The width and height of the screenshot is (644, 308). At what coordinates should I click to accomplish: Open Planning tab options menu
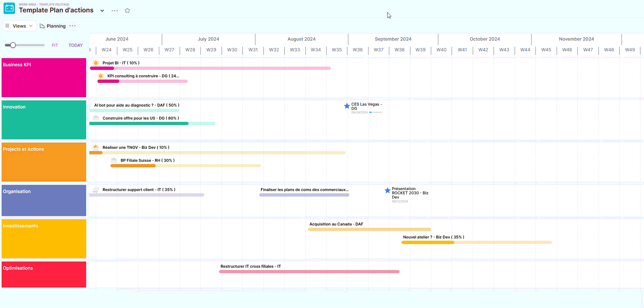coord(72,26)
